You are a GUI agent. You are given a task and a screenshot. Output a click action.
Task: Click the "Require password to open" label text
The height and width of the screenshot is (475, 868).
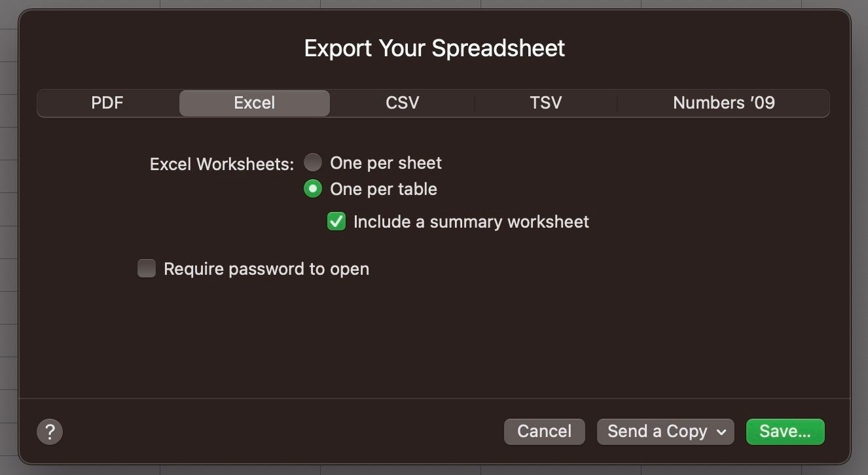266,269
